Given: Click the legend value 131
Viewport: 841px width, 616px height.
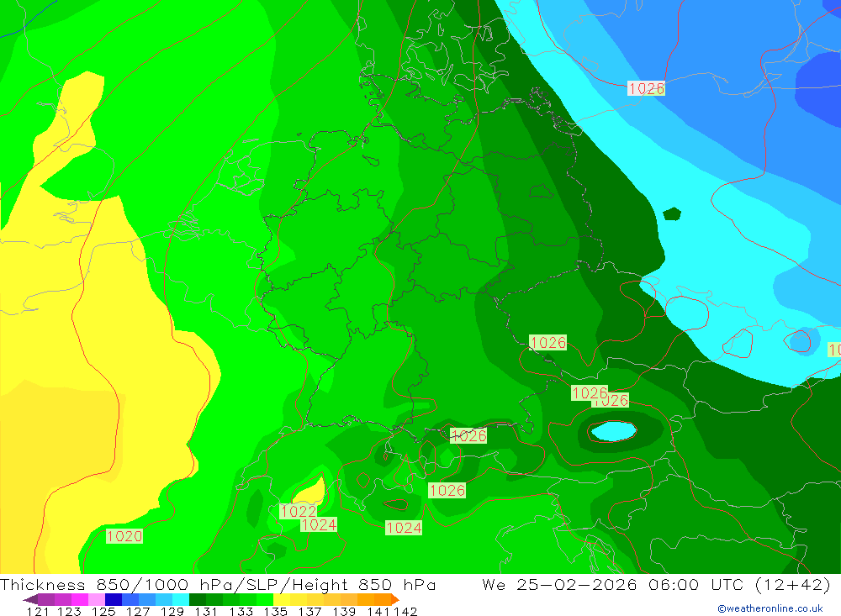Looking at the screenshot, I should click(x=206, y=611).
